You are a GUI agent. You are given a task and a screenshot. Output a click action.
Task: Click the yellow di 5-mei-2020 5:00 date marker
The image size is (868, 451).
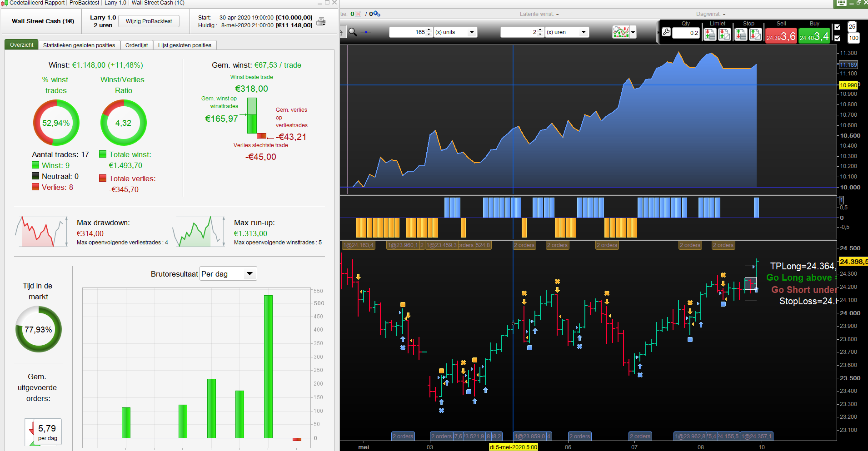(513, 447)
